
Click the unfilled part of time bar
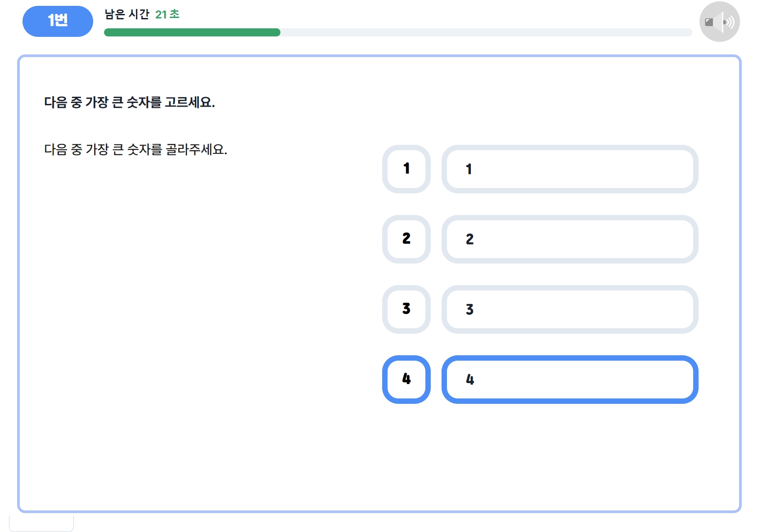tap(486, 32)
